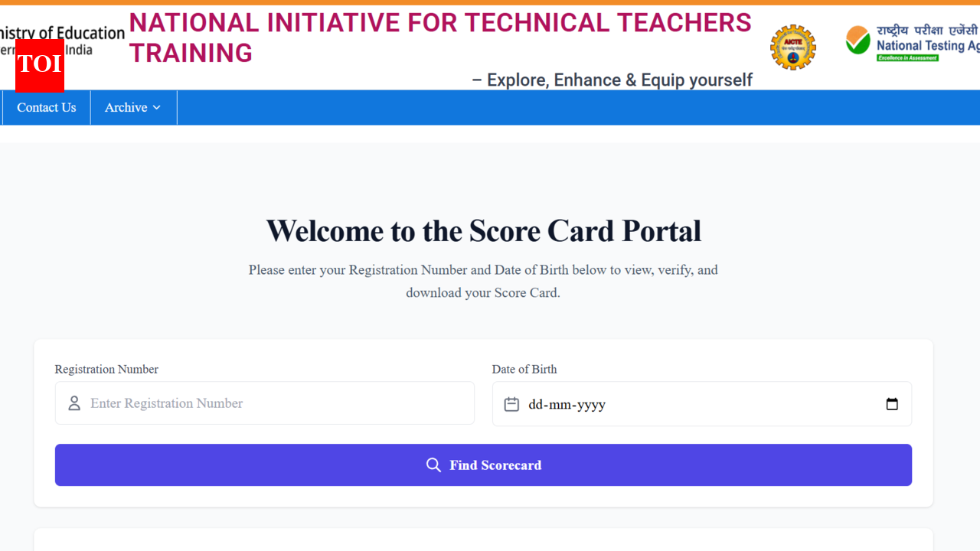Click the Date of Birth field
Screen dimensions: 980x551
click(x=701, y=404)
